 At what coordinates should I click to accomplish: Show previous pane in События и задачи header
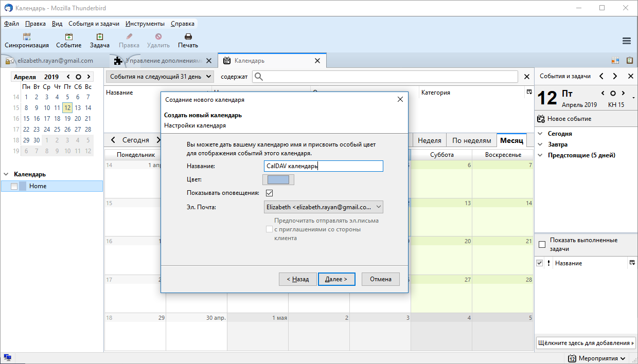click(x=600, y=76)
